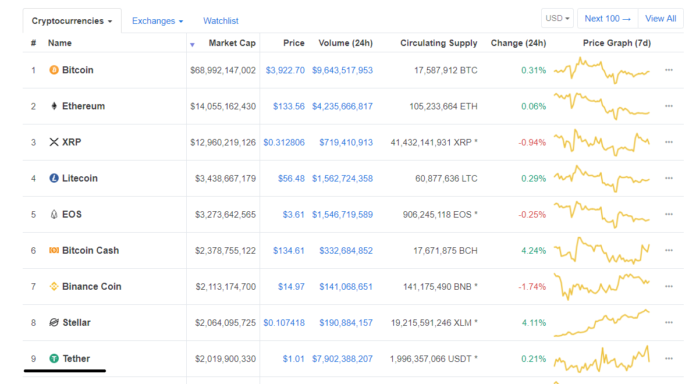696x384 pixels.
Task: Click the Bitcoin Cash logo icon
Action: tap(54, 250)
